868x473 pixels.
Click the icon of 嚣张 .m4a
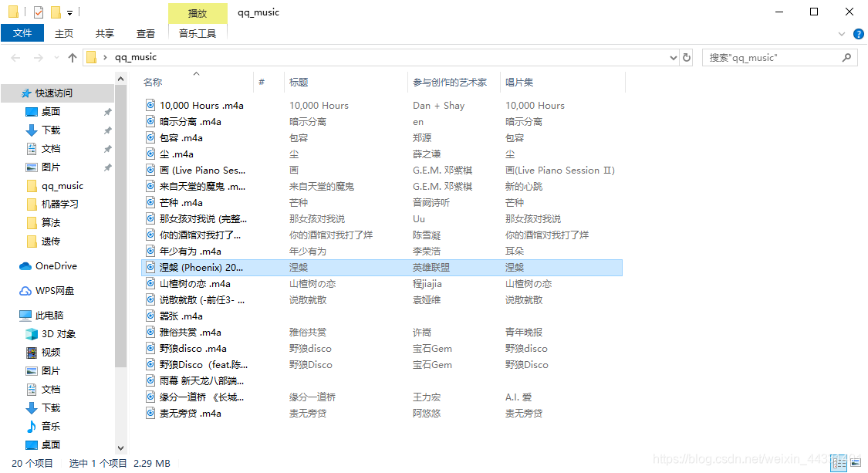[x=150, y=316]
